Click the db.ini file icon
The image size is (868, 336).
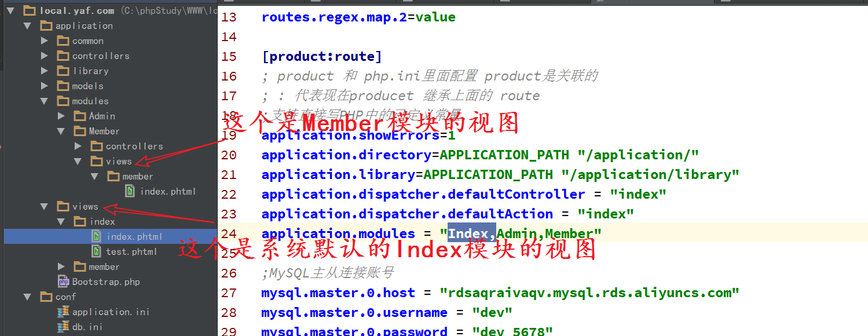click(x=63, y=327)
